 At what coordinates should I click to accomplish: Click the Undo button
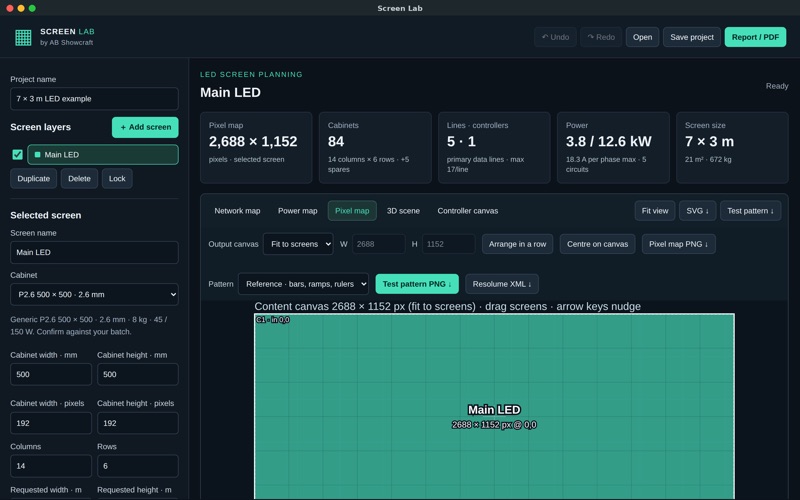(x=555, y=37)
